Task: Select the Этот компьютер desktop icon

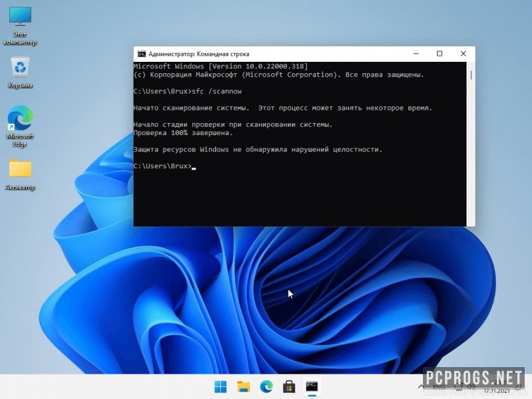Action: 20,25
